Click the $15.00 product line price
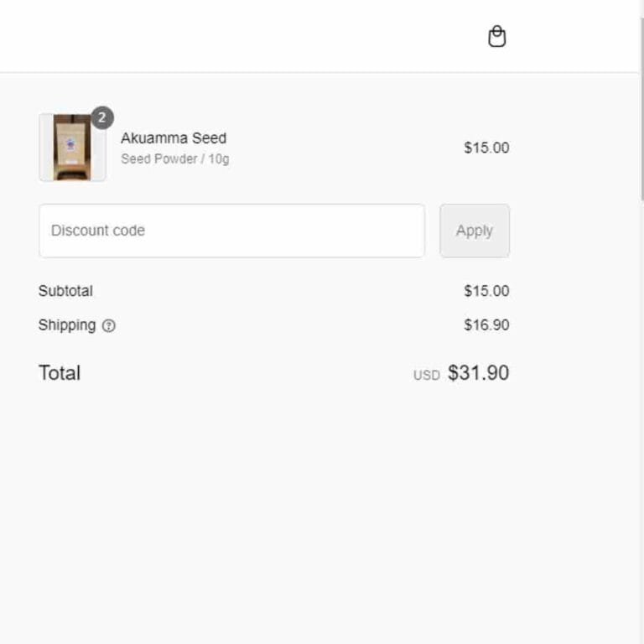The width and height of the screenshot is (644, 644). pyautogui.click(x=486, y=148)
